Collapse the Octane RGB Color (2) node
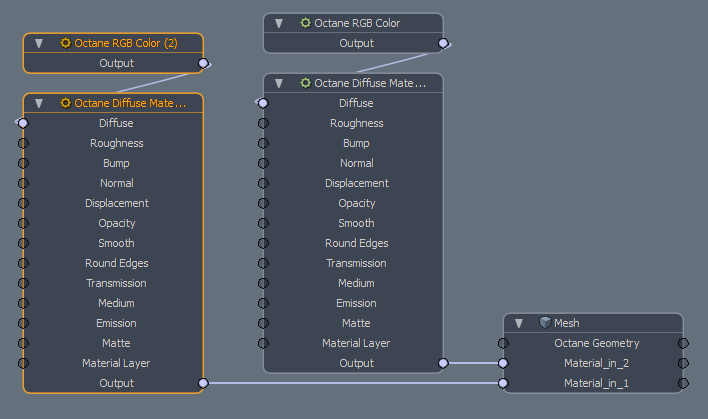 tap(39, 43)
